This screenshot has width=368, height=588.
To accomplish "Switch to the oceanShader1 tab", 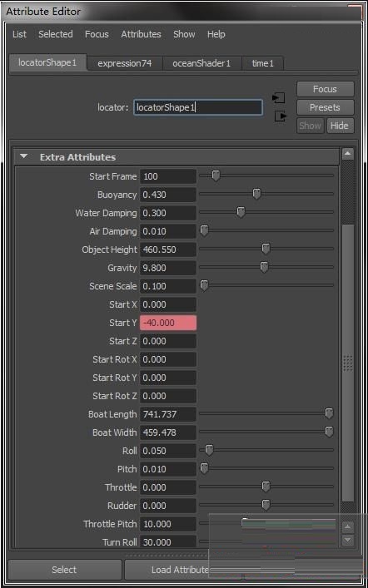I will pos(201,63).
